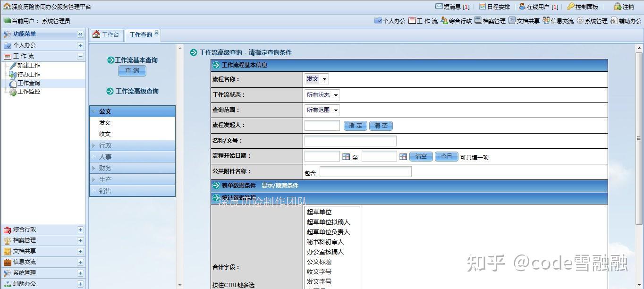Click the end date input field
The height and width of the screenshot is (289, 644).
point(379,156)
